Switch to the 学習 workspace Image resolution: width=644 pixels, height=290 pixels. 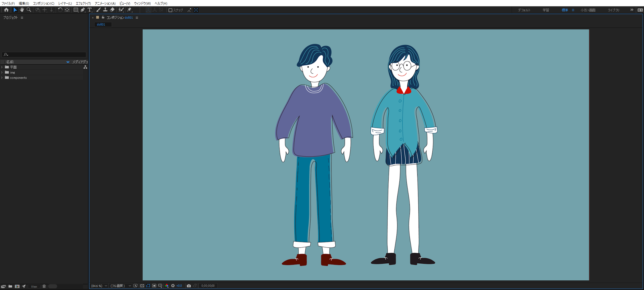[x=546, y=10]
